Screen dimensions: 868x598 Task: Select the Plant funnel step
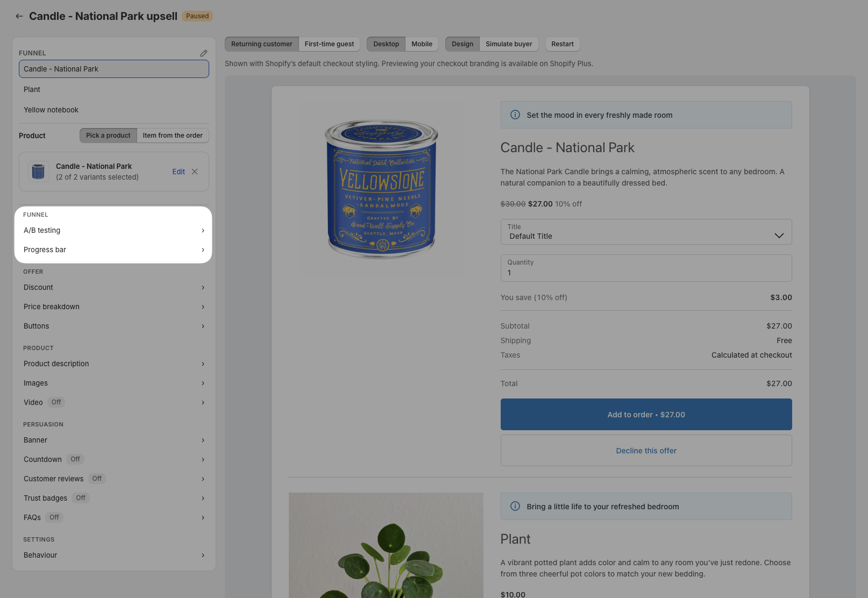(114, 89)
